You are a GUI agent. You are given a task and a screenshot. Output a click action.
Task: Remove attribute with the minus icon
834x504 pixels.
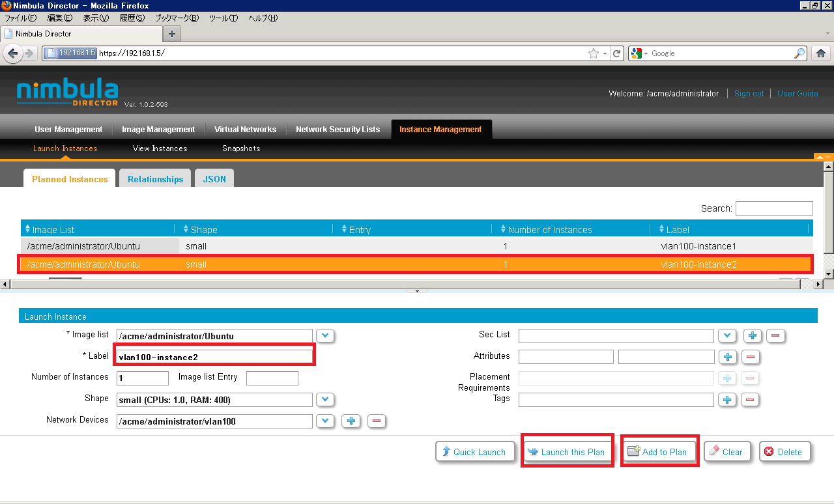[750, 357]
